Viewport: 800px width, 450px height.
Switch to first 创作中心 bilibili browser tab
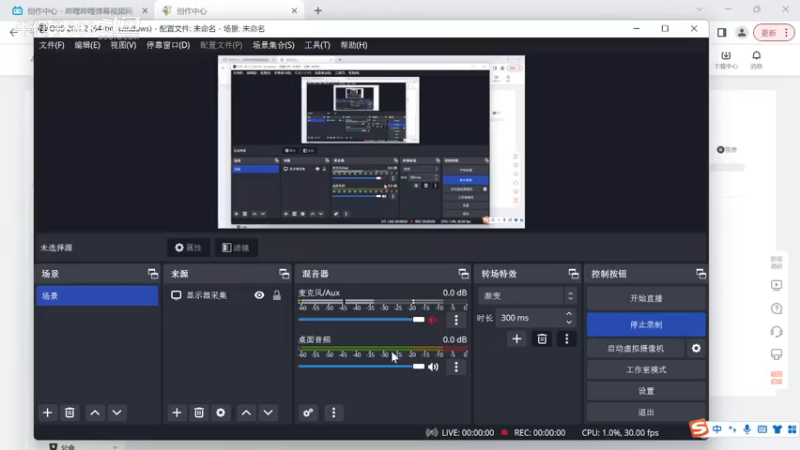(80, 11)
